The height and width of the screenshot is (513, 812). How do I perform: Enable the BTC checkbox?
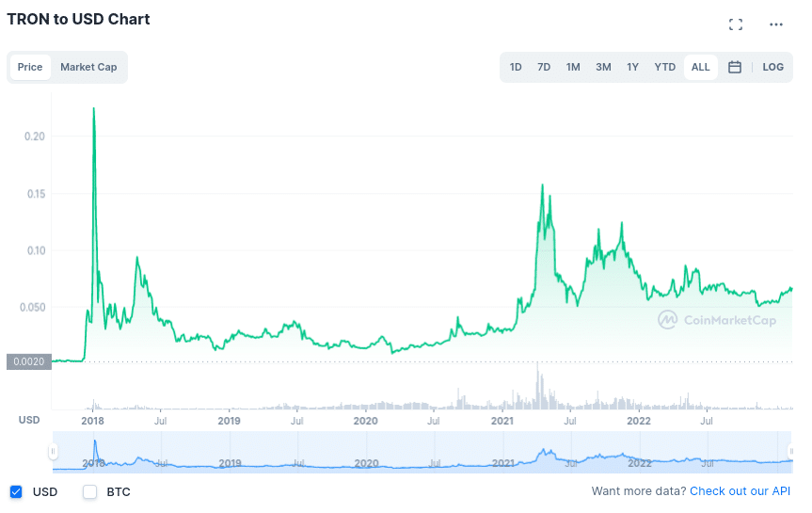[90, 491]
